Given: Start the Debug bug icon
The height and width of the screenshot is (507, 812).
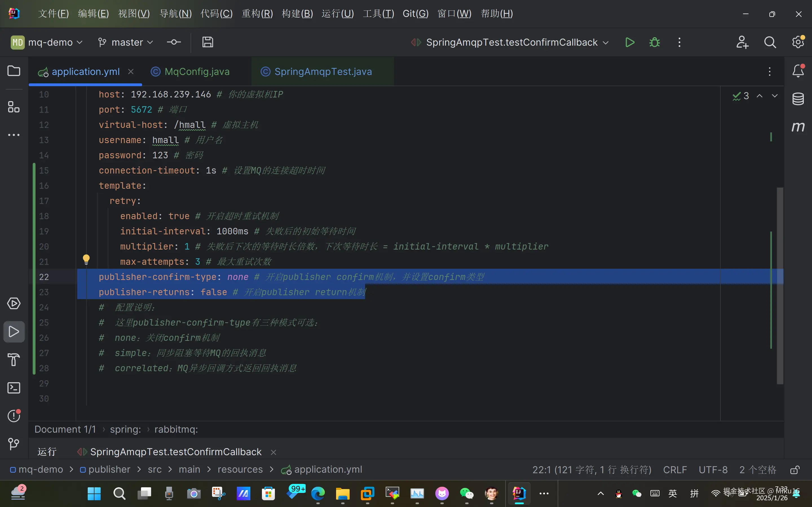Looking at the screenshot, I should (654, 43).
